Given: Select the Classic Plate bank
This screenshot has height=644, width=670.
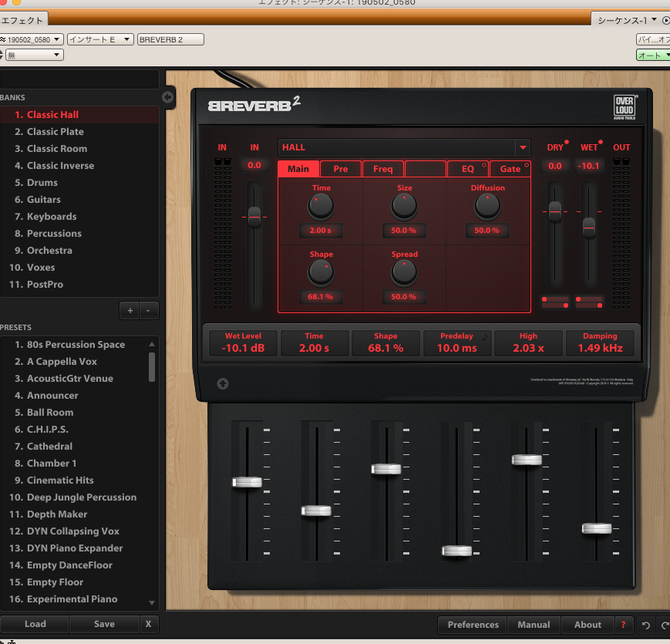Looking at the screenshot, I should pos(79,132).
